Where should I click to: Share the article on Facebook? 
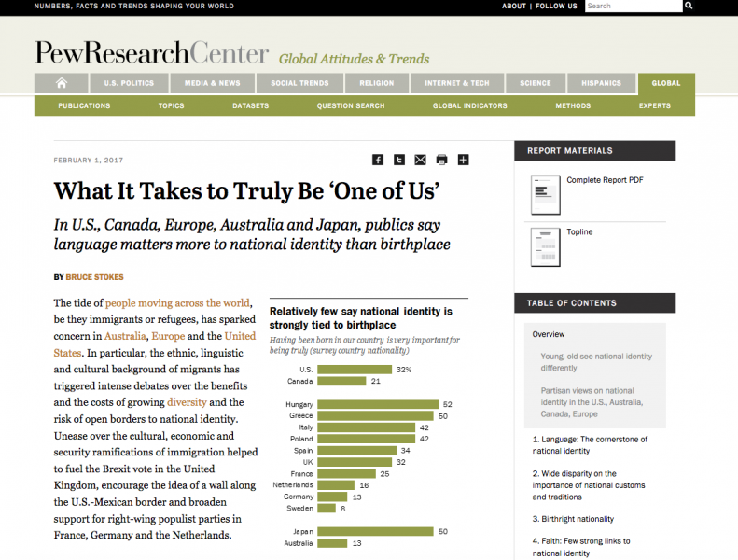[378, 160]
